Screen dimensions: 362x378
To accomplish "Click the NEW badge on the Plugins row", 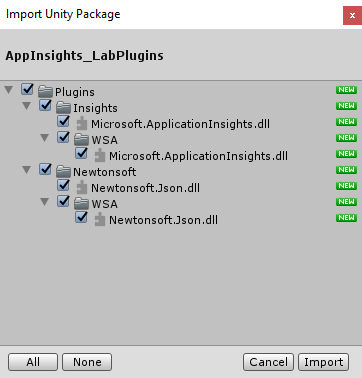I will click(346, 90).
